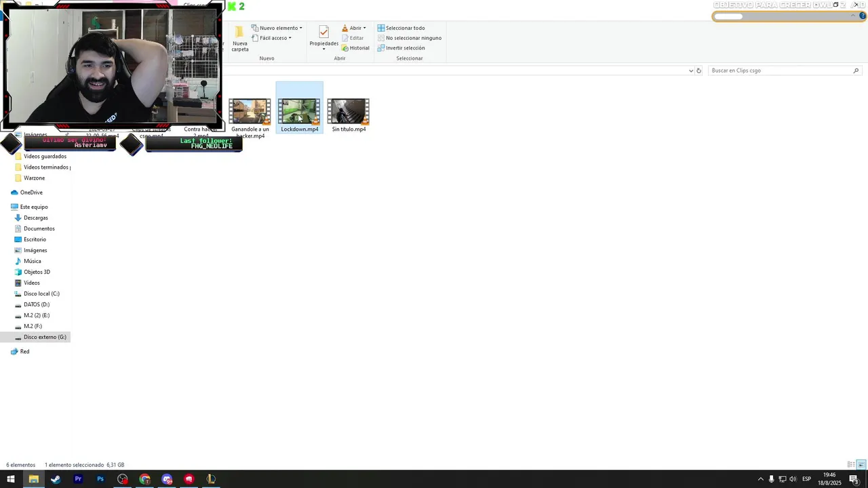Click the search magnifier icon
This screenshot has height=488, width=868.
point(856,70)
